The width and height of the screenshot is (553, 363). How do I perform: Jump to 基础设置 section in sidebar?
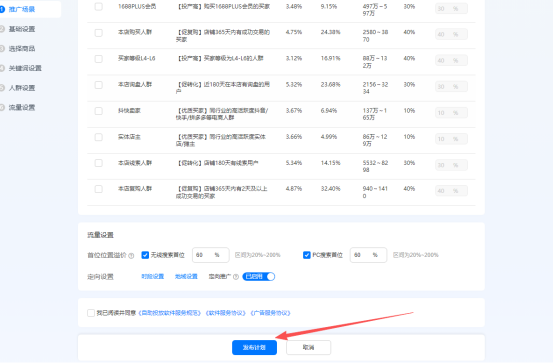[x=22, y=29]
